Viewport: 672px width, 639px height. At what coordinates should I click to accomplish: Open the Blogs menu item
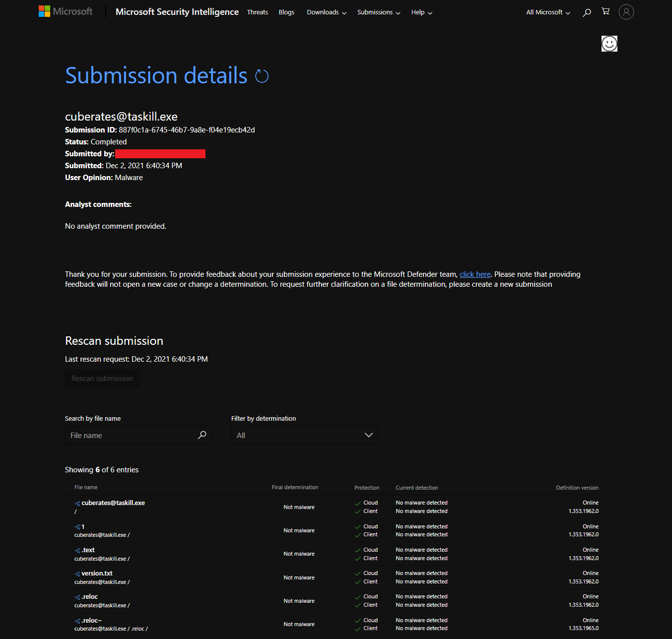pos(286,12)
